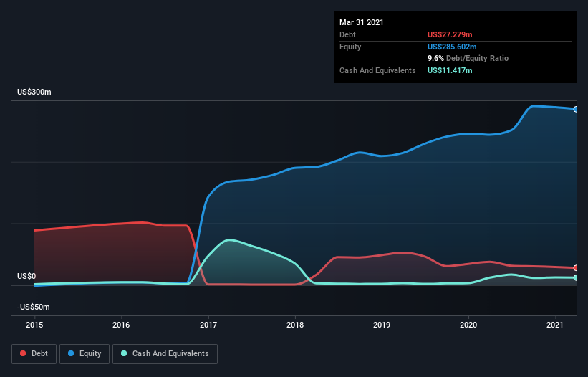The height and width of the screenshot is (377, 588).
Task: Click the red Debt endpoint marker
Action: pyautogui.click(x=576, y=268)
